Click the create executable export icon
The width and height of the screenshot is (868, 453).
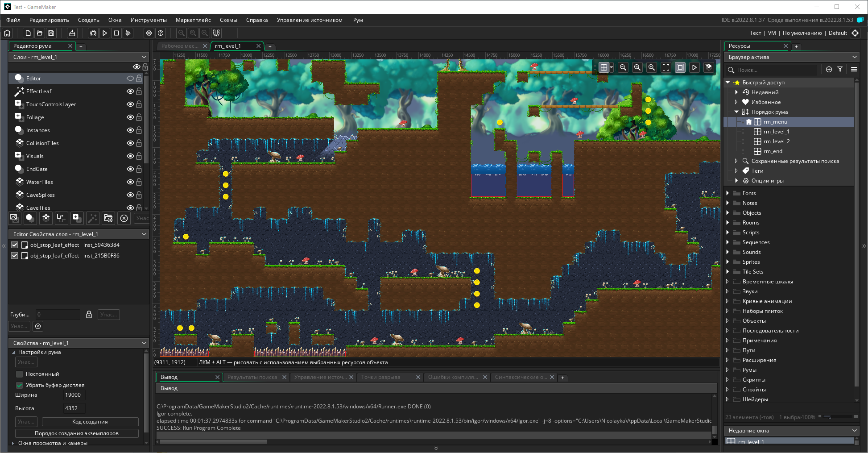click(x=72, y=33)
